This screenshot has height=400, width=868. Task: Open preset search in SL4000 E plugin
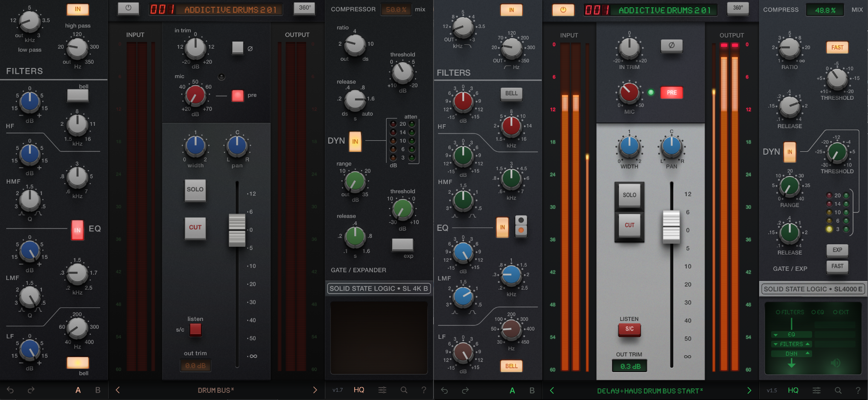tap(838, 390)
